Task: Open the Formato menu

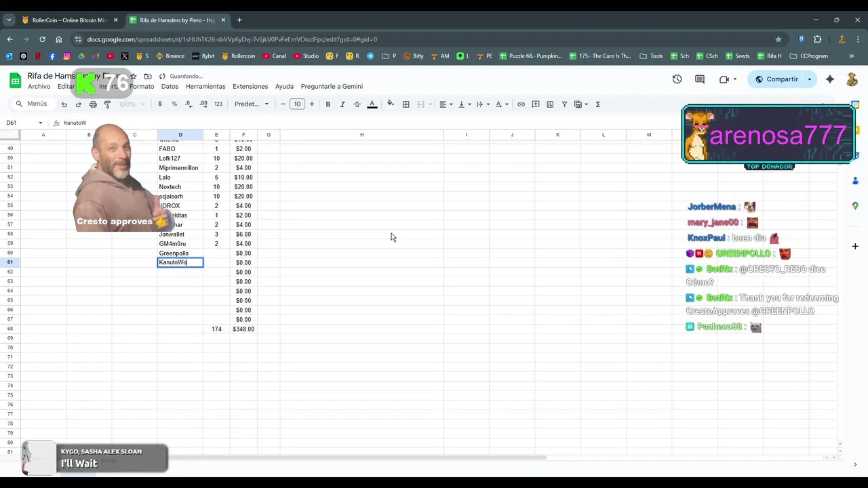Action: coord(142,87)
